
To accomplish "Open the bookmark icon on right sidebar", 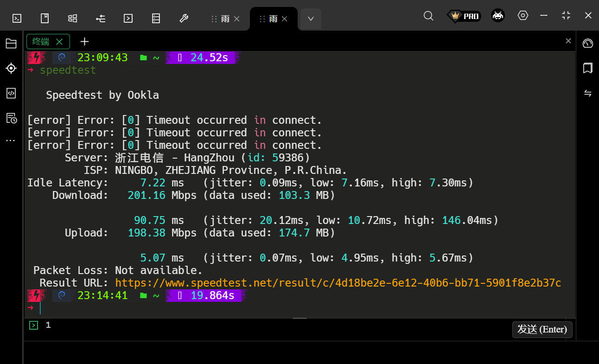I will 587,68.
